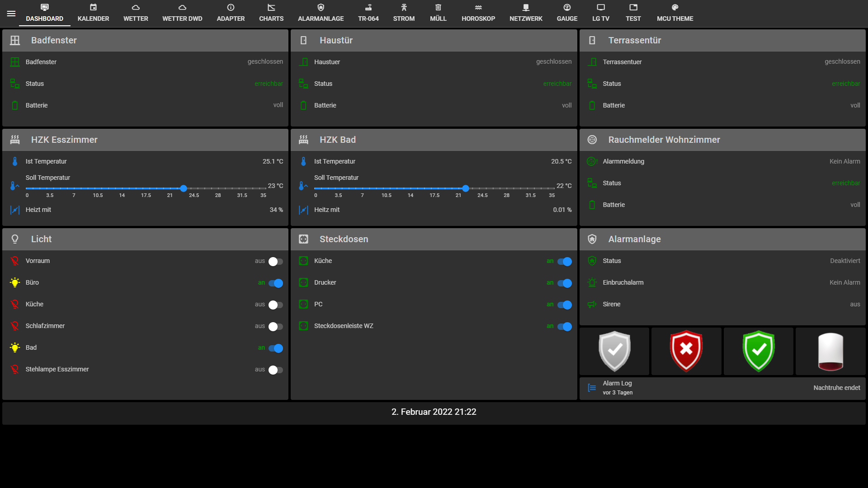The image size is (868, 488).
Task: Click the Alarmanlage shield header icon
Action: click(x=592, y=239)
